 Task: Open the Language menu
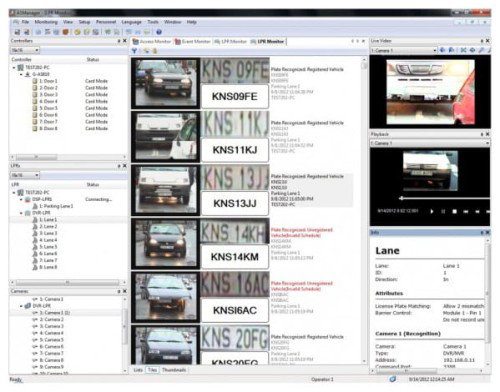[x=131, y=22]
